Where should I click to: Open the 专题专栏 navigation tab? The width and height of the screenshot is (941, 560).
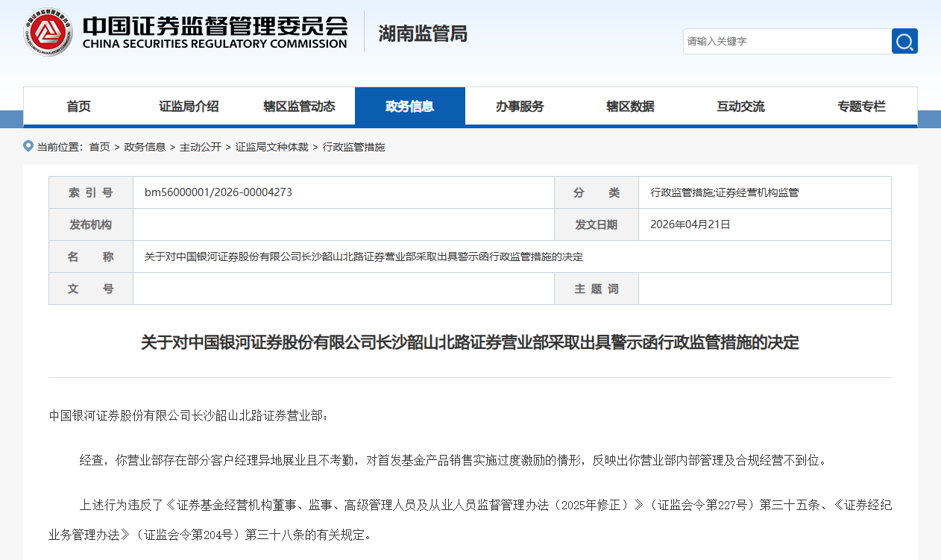pos(861,107)
